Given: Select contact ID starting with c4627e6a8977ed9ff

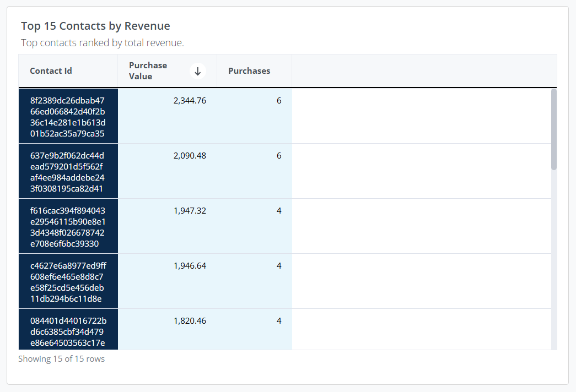Looking at the screenshot, I should [x=68, y=281].
